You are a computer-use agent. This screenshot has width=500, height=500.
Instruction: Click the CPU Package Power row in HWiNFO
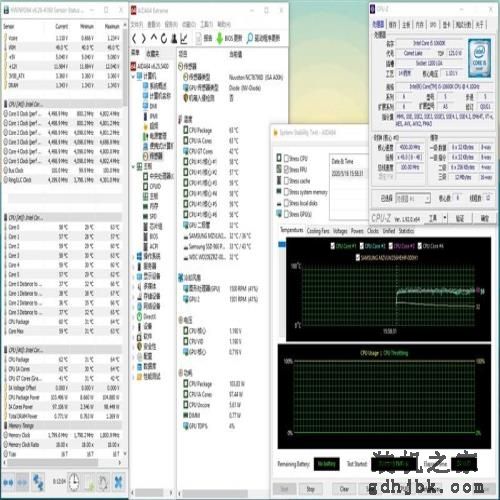tap(62, 397)
